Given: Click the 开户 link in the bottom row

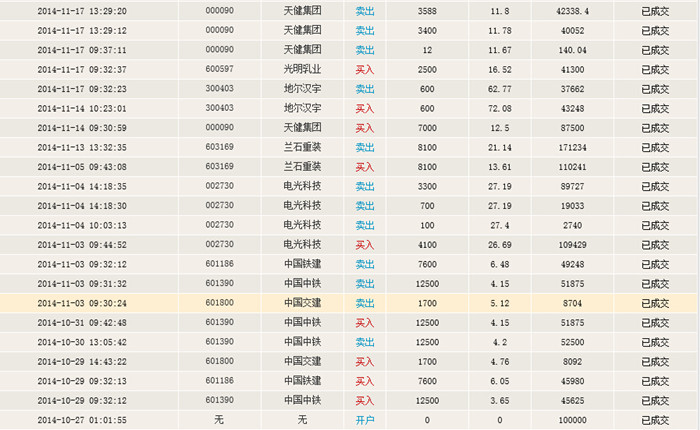Looking at the screenshot, I should click(x=364, y=419).
